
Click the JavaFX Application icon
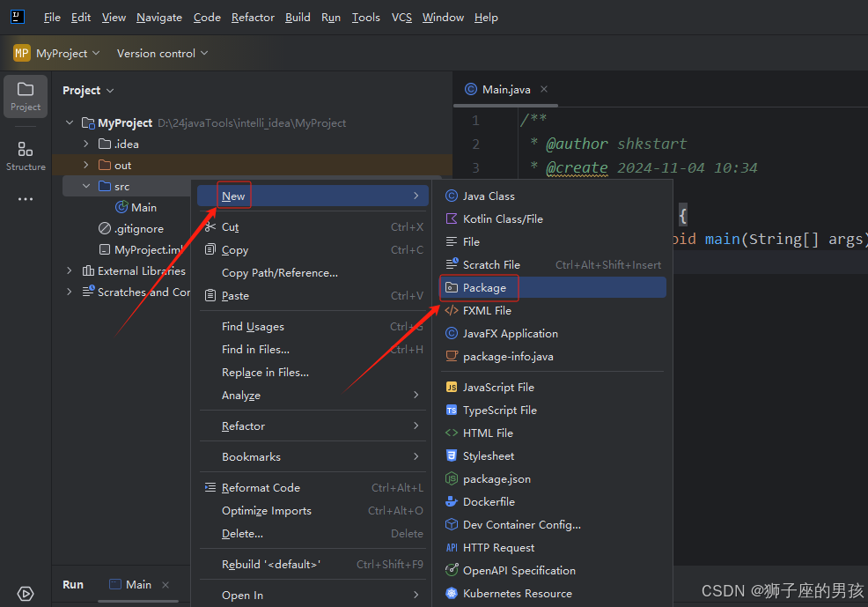(x=452, y=333)
